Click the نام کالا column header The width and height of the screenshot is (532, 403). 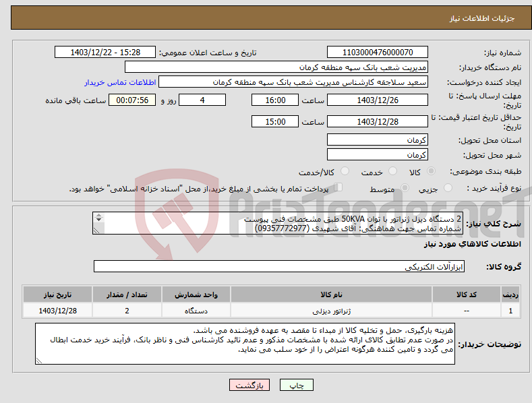tap(331, 294)
